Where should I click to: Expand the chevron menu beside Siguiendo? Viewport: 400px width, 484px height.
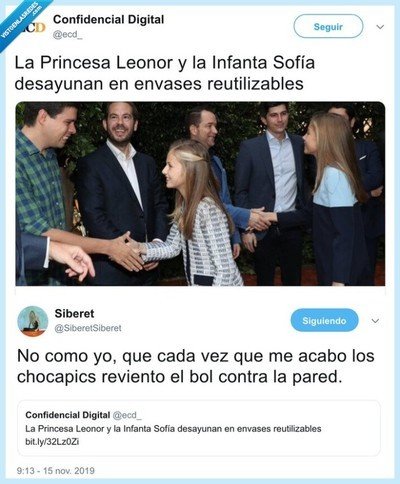[375, 321]
